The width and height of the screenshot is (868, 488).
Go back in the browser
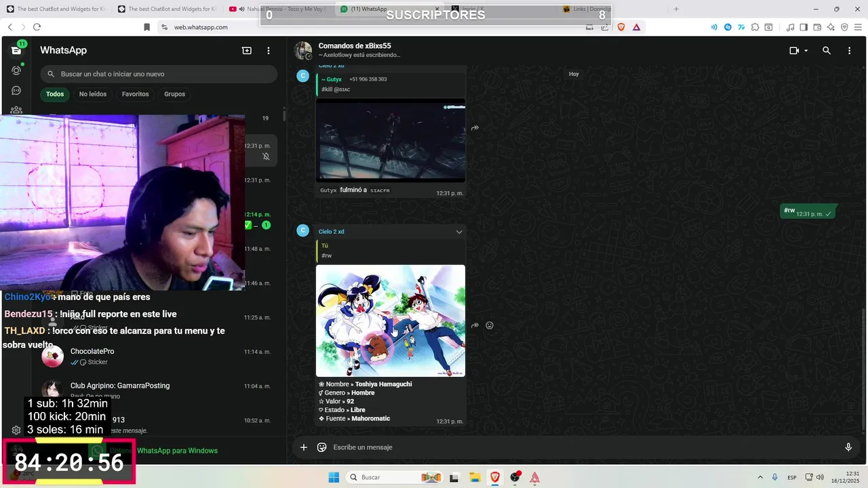(10, 27)
